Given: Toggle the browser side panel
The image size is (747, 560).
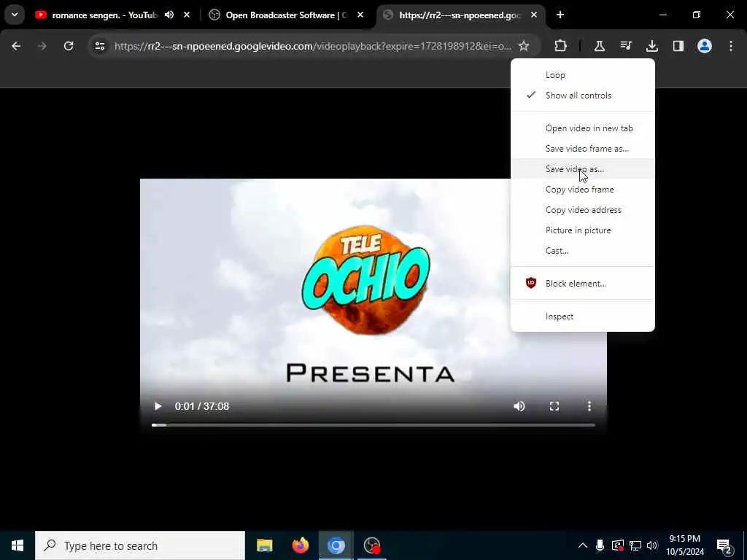Looking at the screenshot, I should (678, 46).
